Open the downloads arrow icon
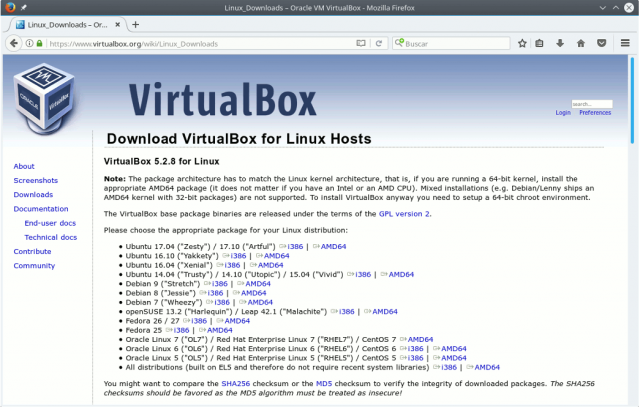The width and height of the screenshot is (640, 408). coord(560,43)
